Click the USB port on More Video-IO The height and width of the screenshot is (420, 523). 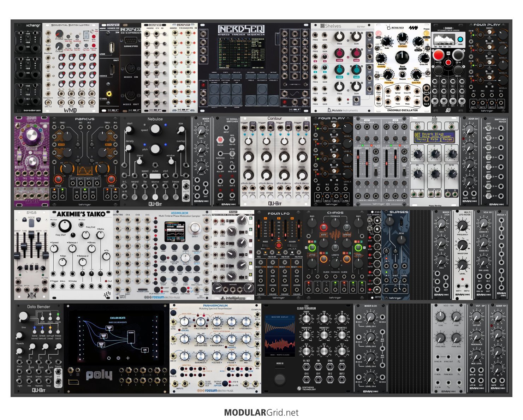pyautogui.click(x=112, y=47)
